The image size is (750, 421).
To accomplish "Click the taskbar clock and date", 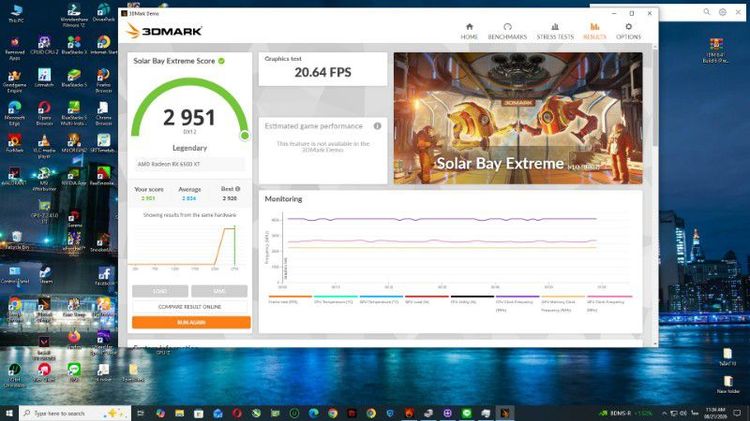I will [x=716, y=413].
